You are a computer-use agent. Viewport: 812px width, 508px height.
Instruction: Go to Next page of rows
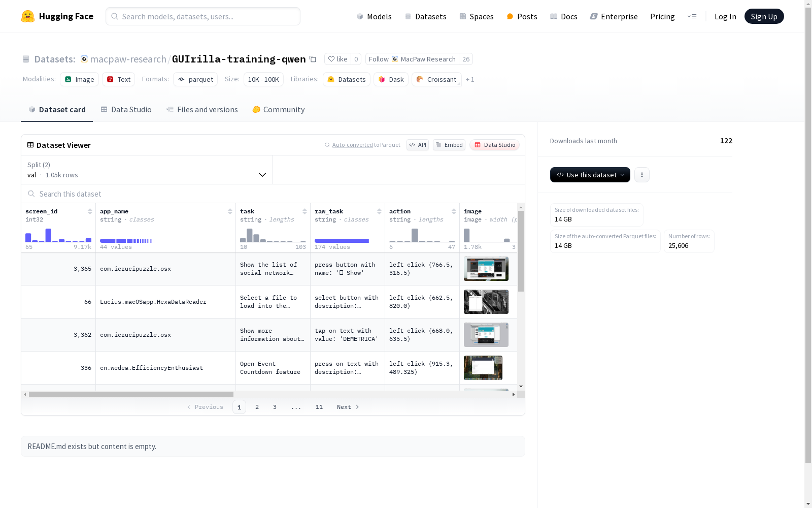point(348,407)
